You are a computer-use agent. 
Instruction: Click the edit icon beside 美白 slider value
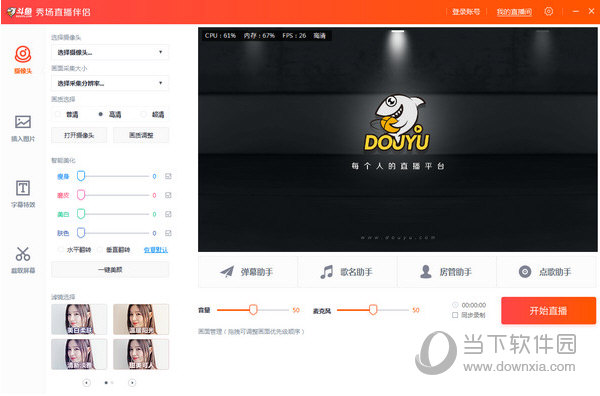[168, 214]
